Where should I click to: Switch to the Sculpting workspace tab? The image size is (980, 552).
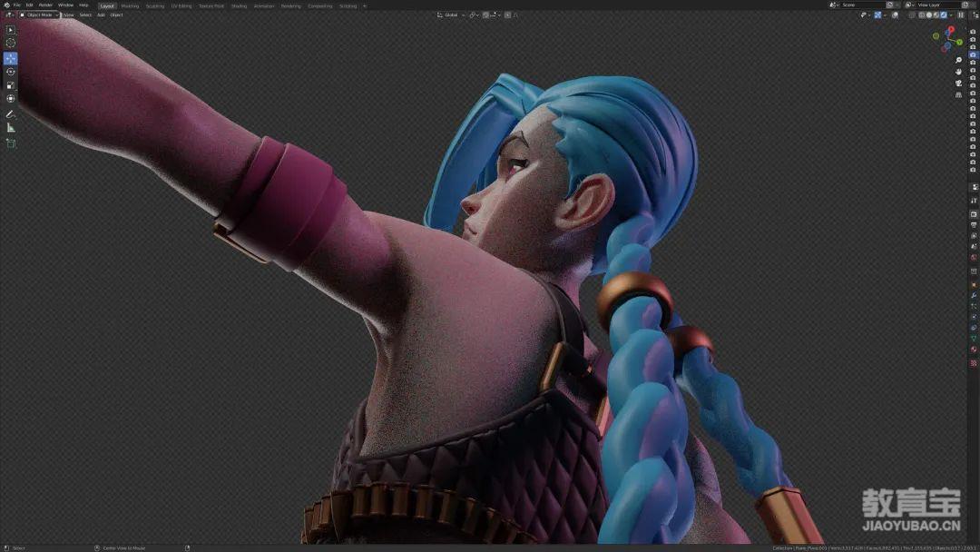click(x=155, y=5)
